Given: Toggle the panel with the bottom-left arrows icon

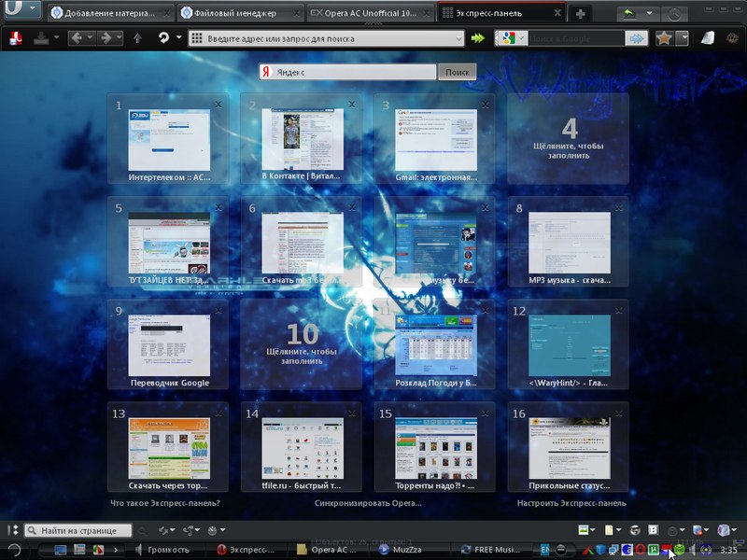Looking at the screenshot, I should coord(13,530).
